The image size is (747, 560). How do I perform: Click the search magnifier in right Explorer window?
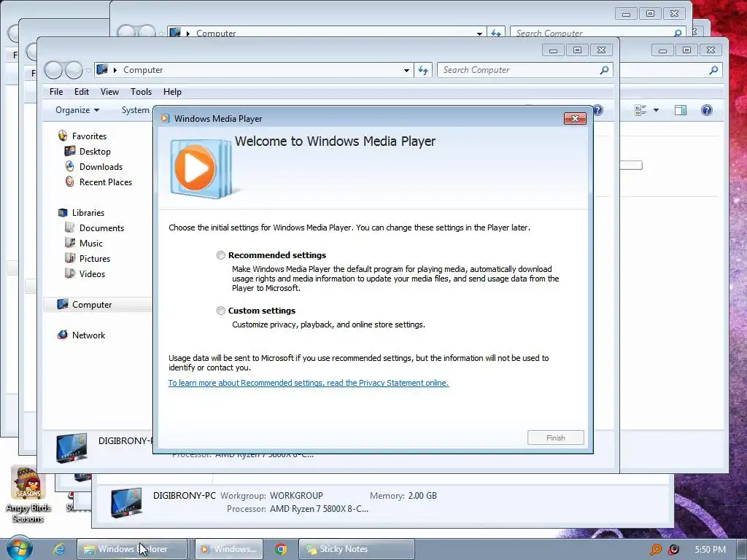pos(713,71)
